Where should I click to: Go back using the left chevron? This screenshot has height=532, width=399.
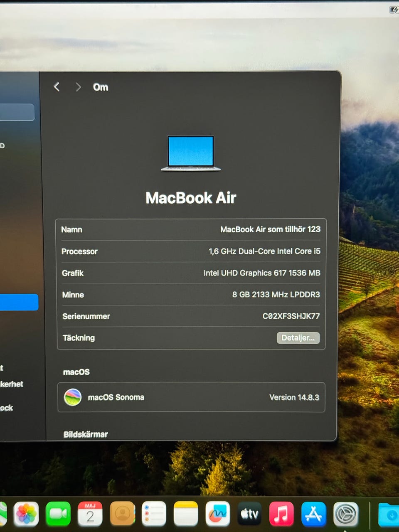[57, 87]
